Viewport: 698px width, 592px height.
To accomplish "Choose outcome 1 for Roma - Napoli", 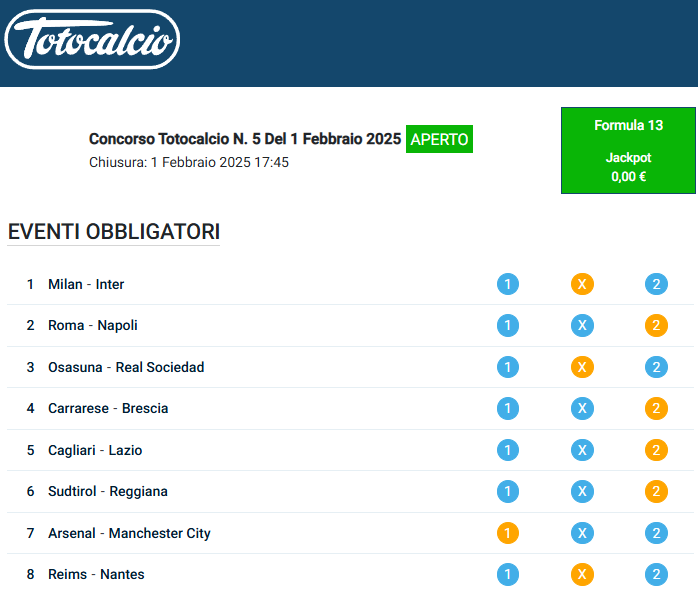I will (508, 325).
